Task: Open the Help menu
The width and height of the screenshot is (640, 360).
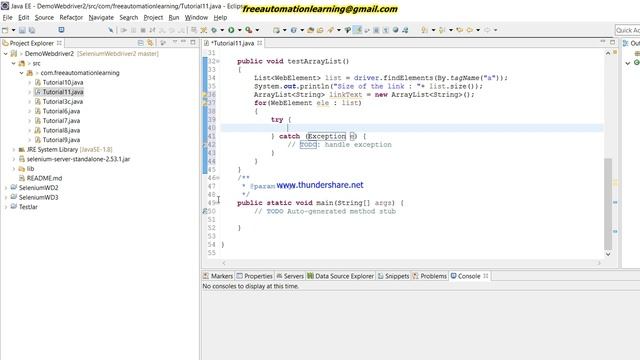Action: tap(220, 18)
